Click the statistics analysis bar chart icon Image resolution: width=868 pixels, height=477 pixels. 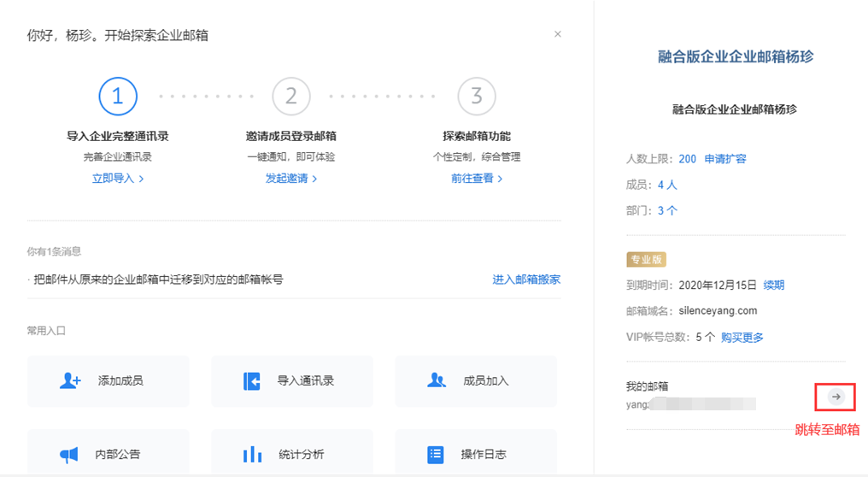click(252, 455)
